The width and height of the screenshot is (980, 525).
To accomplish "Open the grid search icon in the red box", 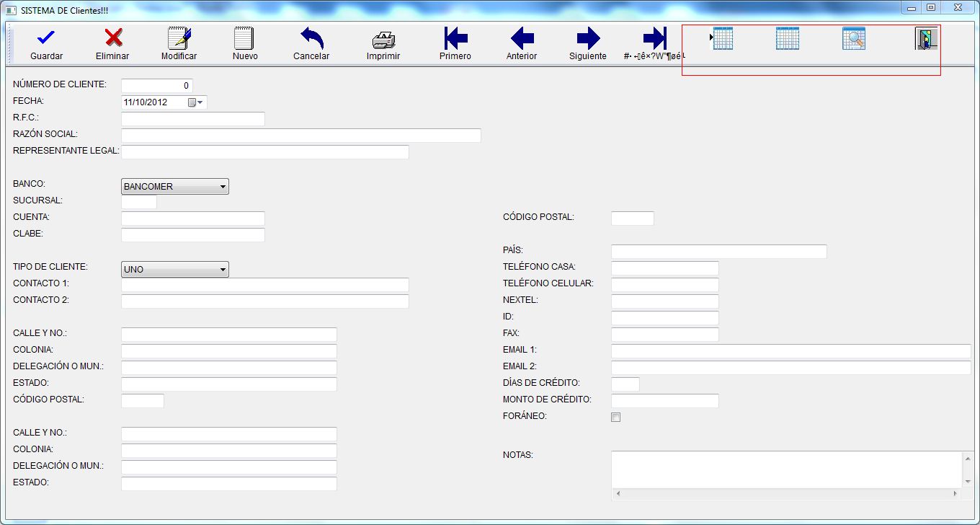I will coord(853,38).
